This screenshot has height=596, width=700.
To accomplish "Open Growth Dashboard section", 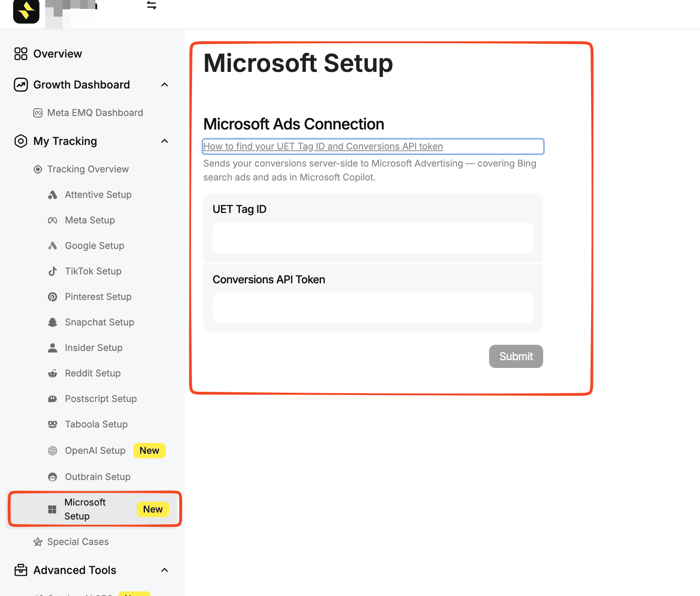I will click(82, 85).
